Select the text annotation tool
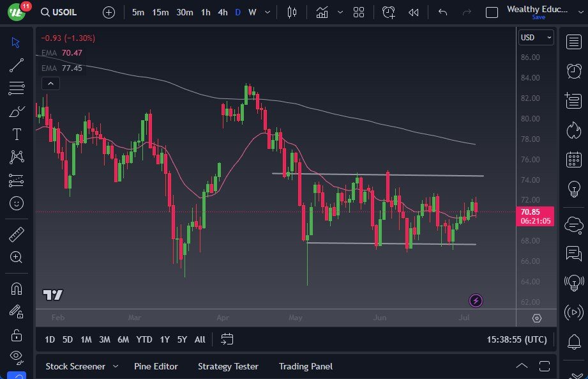Image resolution: width=588 pixels, height=379 pixels. pos(17,134)
